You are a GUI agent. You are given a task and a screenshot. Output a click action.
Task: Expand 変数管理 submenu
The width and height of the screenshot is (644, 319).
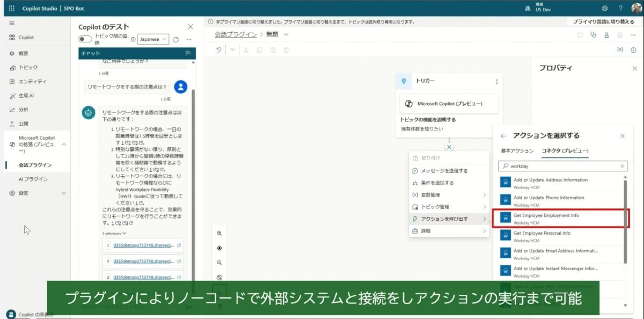coord(449,194)
